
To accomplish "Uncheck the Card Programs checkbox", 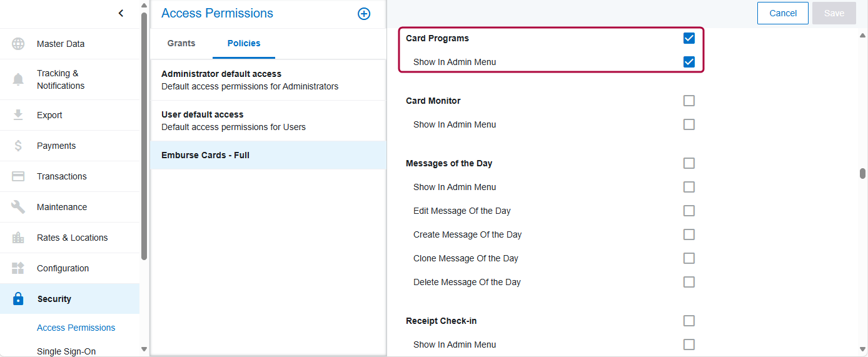I will 689,38.
